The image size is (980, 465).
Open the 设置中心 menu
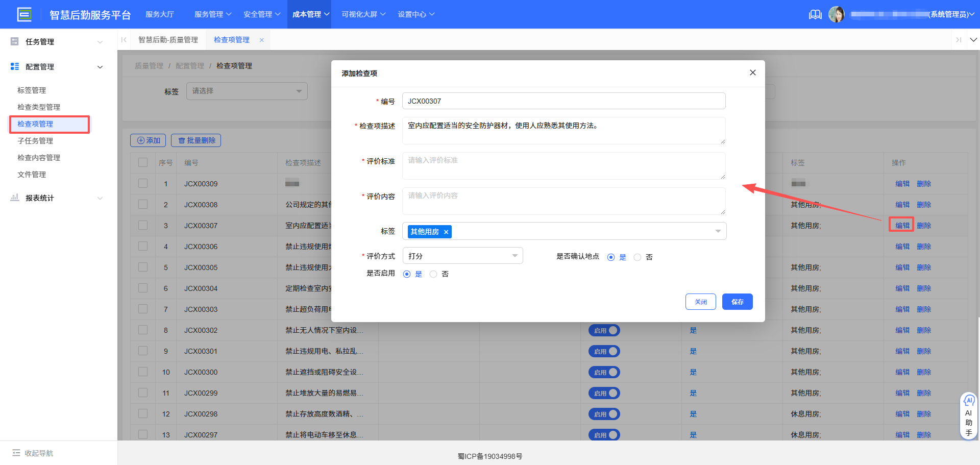[416, 14]
